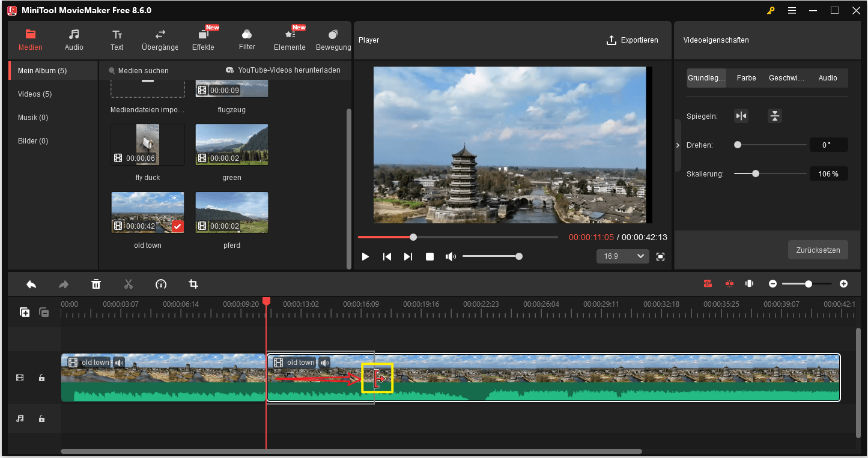Collapse the Videoeigenschaften panel chevron
868x458 pixels.
(x=677, y=145)
